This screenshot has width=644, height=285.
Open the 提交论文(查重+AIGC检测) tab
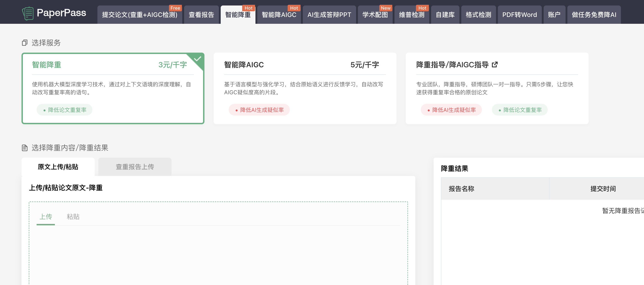point(140,15)
